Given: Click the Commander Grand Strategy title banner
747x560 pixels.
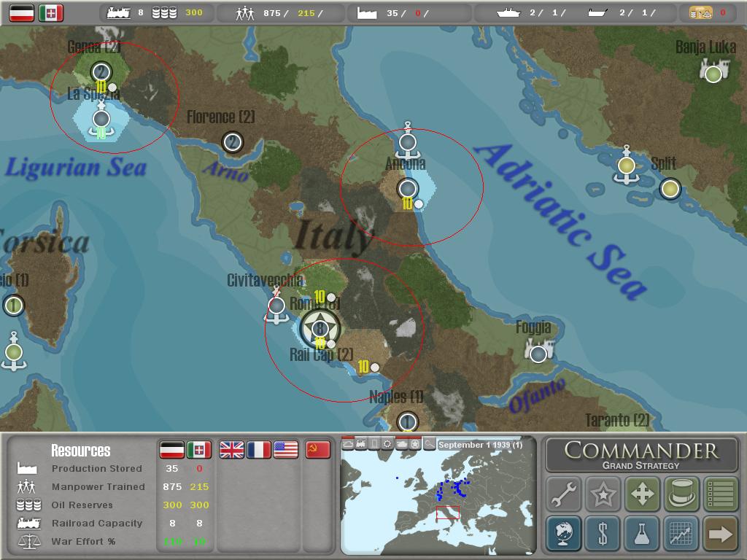Looking at the screenshot, I should [x=642, y=455].
